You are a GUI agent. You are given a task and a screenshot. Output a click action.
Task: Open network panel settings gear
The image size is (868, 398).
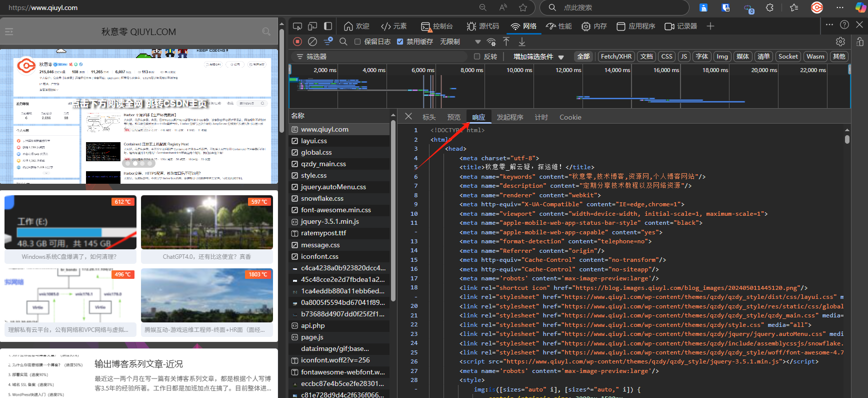(x=840, y=42)
